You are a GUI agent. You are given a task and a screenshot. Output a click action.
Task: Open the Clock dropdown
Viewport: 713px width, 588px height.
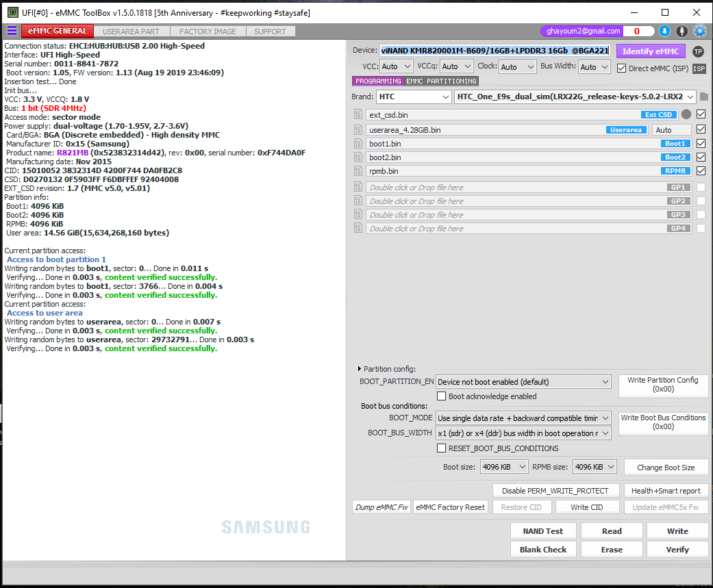(517, 67)
